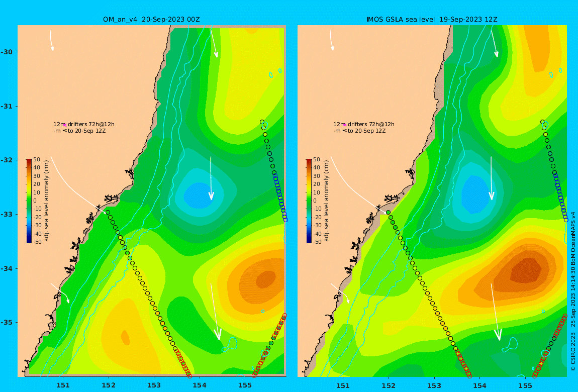Click '12m drifters 72h@12h' legend in OM_an_v4 map
The width and height of the screenshot is (578, 392).
click(84, 124)
